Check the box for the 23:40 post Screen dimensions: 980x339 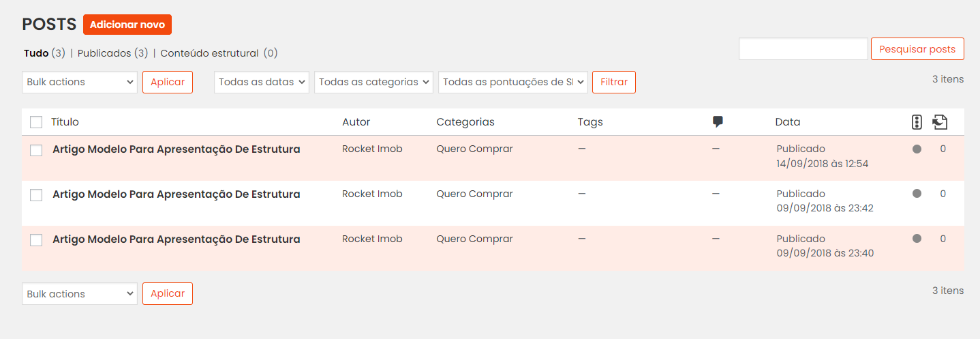point(36,240)
